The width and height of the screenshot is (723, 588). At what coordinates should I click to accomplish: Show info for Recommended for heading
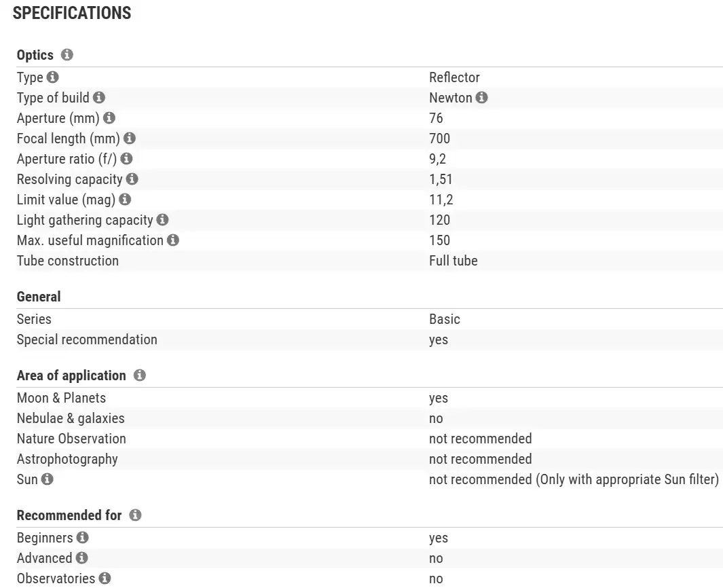[135, 515]
